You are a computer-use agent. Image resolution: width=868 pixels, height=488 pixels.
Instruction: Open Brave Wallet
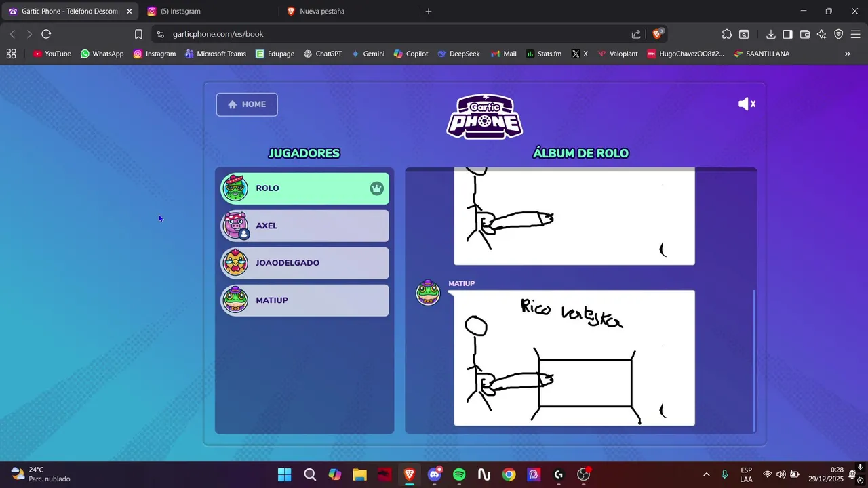point(805,34)
